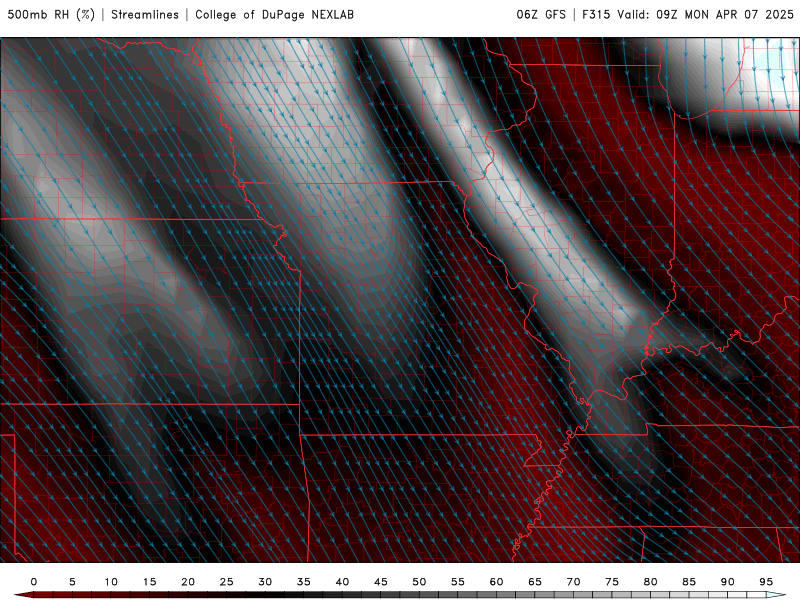Screen dimensions: 800x600
Task: Select the "Streamlines" header label
Action: pyautogui.click(x=145, y=14)
